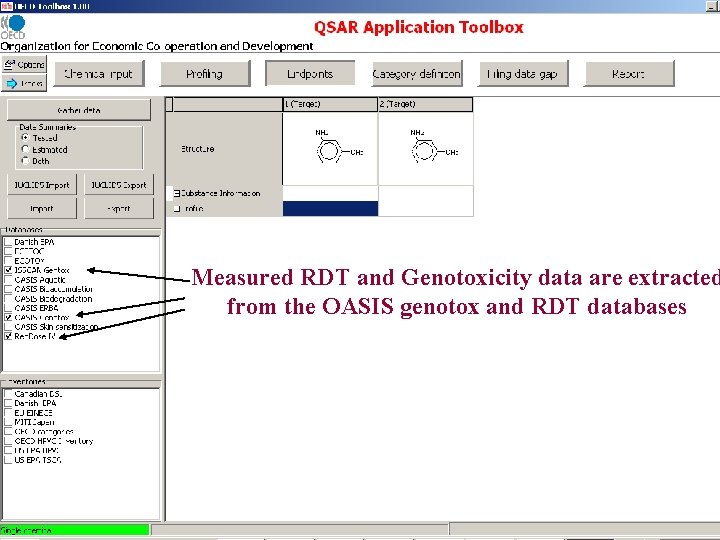Select the 1 (Target) column header

point(330,104)
